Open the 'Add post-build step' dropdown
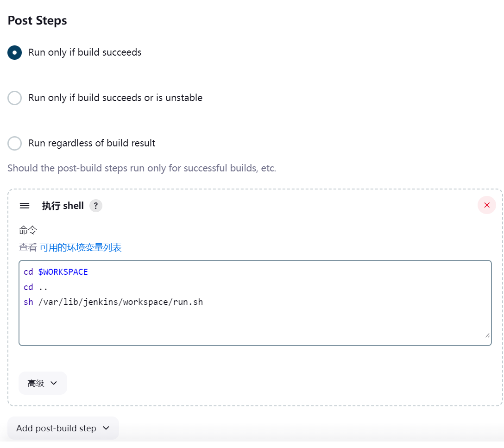Image resolution: width=504 pixels, height=448 pixels. (63, 428)
